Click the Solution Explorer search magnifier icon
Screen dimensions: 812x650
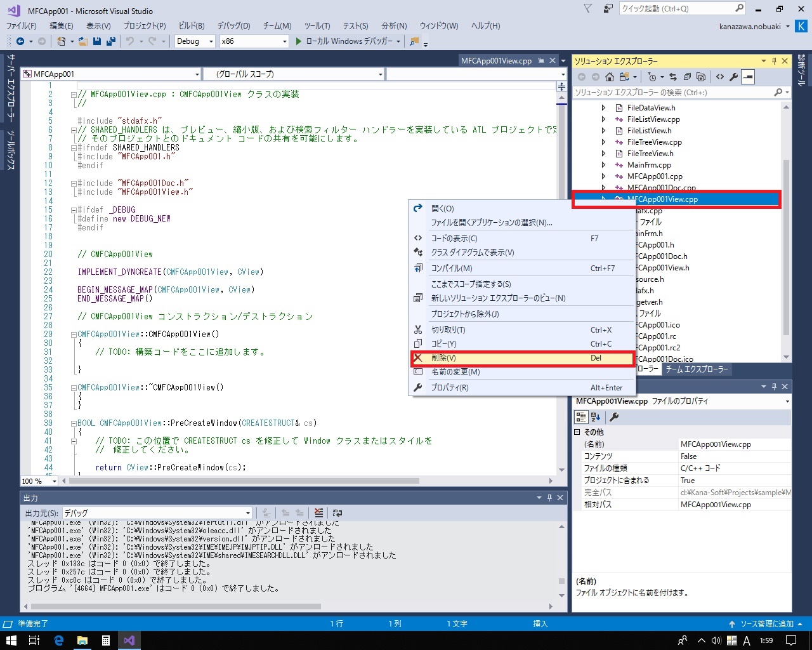(x=778, y=93)
